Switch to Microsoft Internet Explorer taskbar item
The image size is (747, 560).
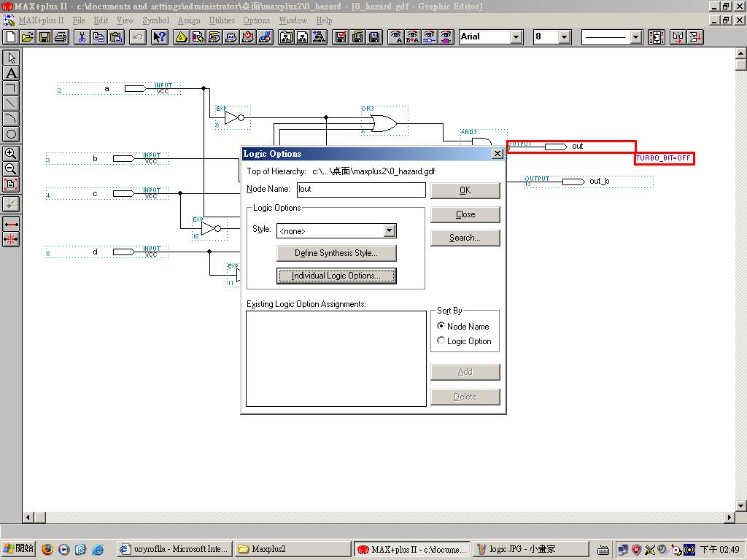(x=174, y=549)
